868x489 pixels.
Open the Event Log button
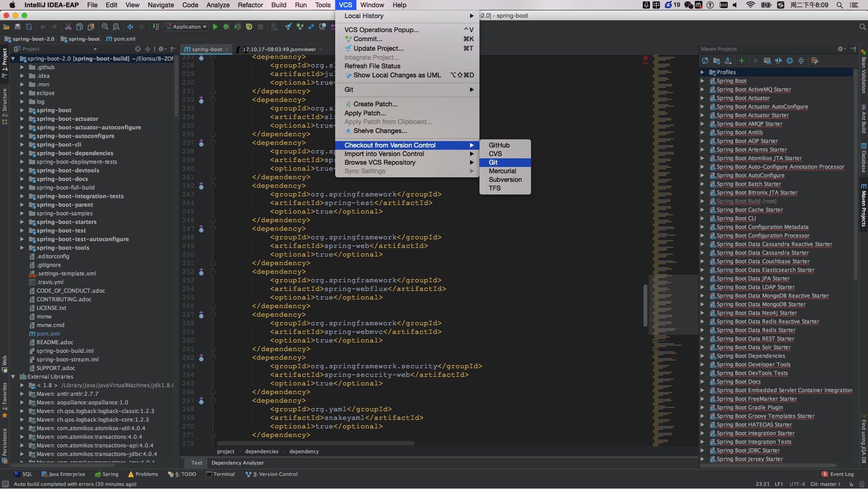pyautogui.click(x=838, y=475)
